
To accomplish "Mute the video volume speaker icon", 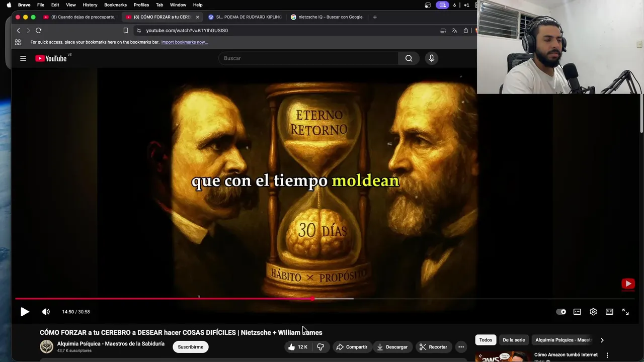I will [x=46, y=312].
